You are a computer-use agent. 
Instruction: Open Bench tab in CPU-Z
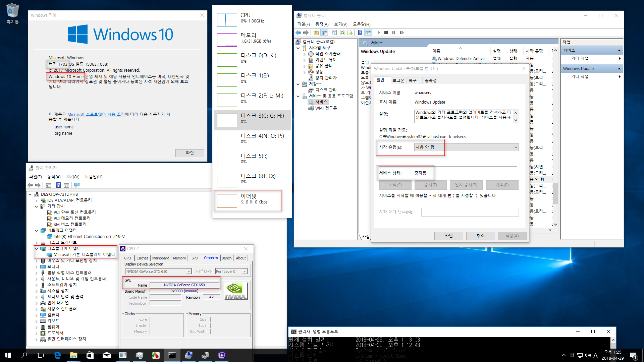[x=226, y=258]
